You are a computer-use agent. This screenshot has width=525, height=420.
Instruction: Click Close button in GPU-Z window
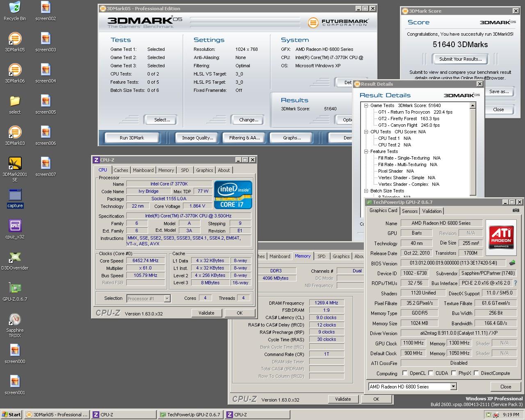coord(506,386)
